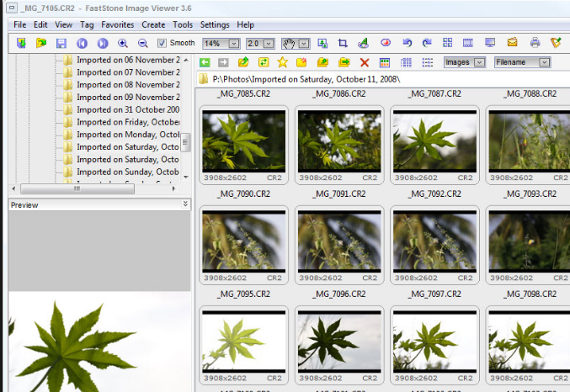
Task: Open the Edit menu
Action: [40, 24]
